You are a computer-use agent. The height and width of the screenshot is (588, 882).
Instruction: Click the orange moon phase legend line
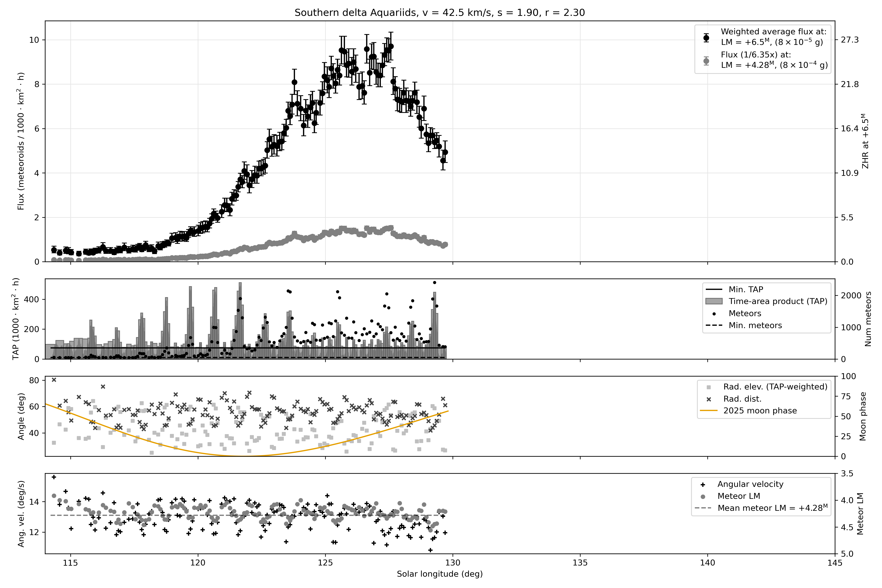(708, 411)
